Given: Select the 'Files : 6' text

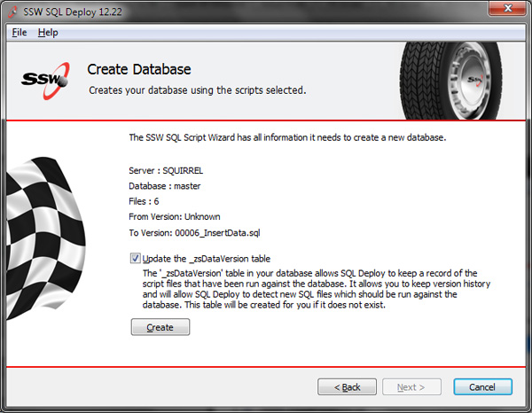Looking at the screenshot, I should coord(144,201).
